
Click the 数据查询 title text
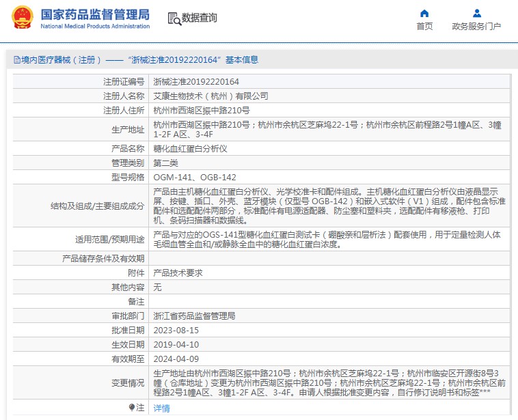pyautogui.click(x=200, y=18)
